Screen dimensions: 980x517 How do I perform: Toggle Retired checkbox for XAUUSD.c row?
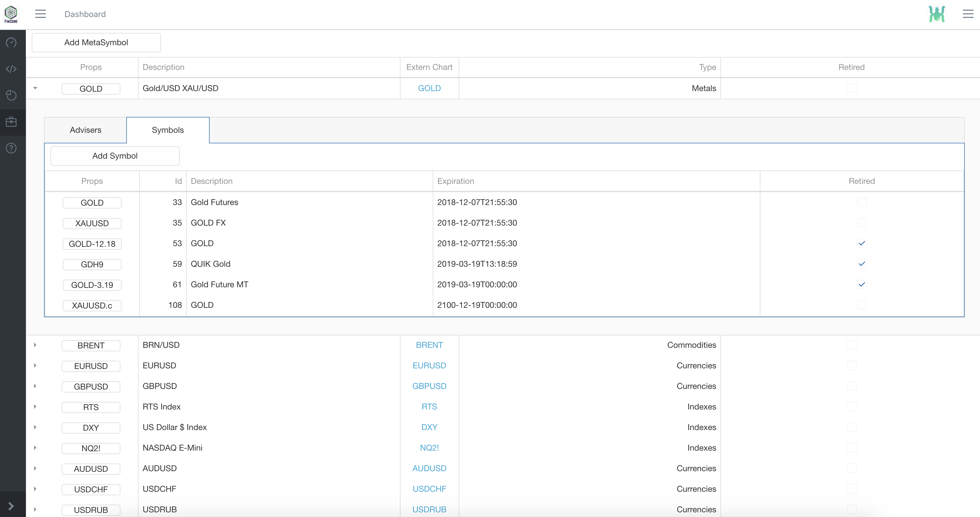862,305
